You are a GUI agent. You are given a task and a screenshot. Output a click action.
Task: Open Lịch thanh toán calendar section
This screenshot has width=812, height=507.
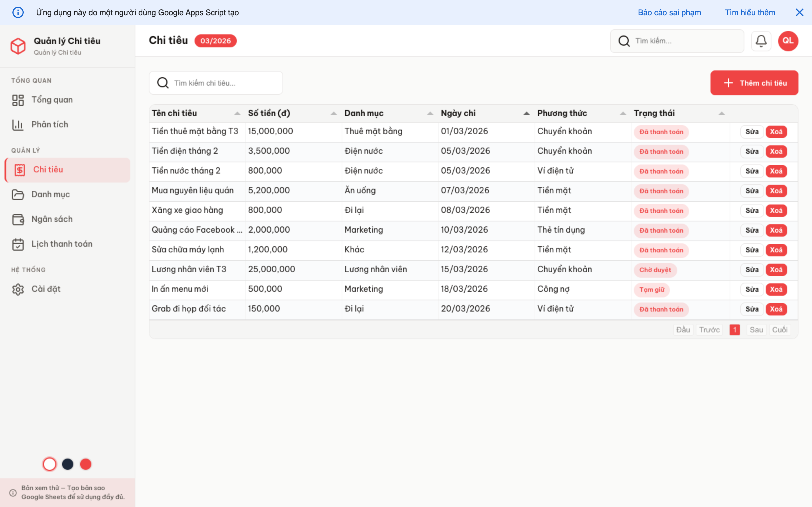click(x=62, y=244)
